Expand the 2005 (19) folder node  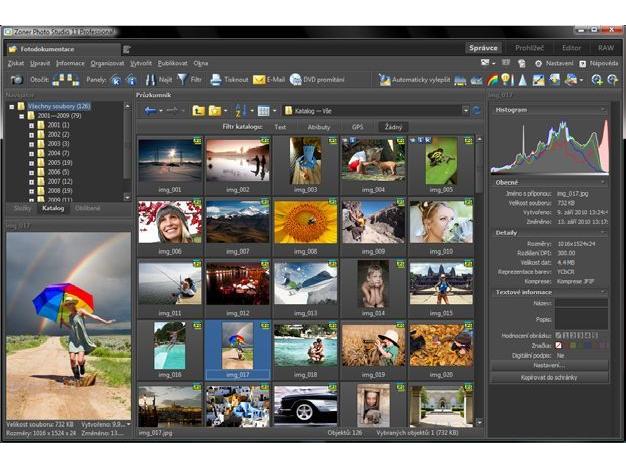32,163
